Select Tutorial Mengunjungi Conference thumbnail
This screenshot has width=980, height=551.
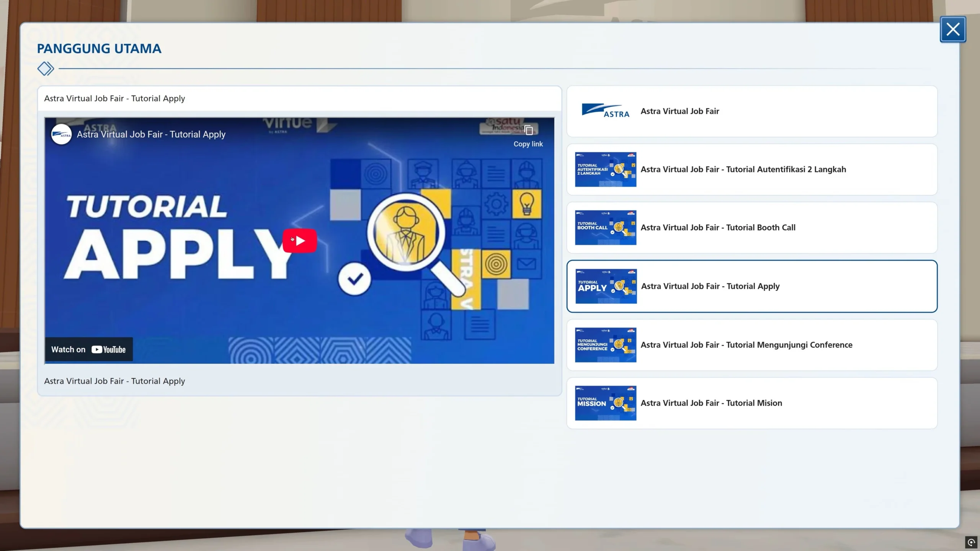click(605, 345)
